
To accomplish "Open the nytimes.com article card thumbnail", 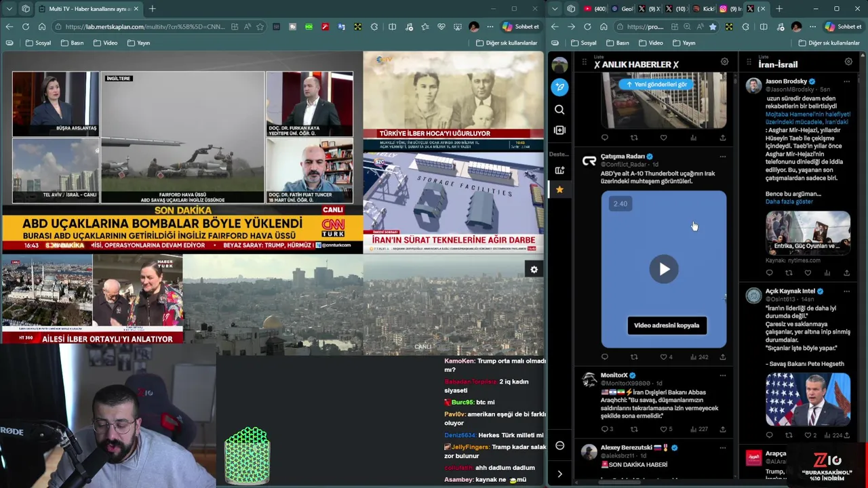I will tap(808, 232).
